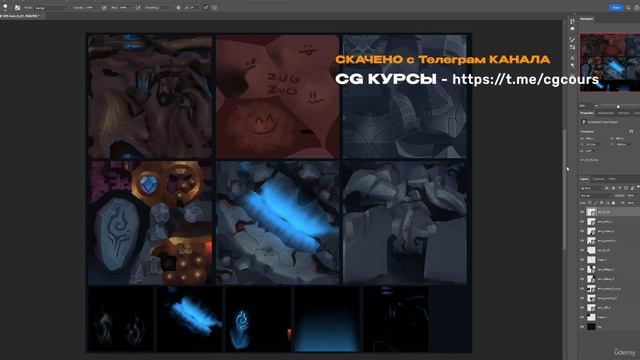Screen dimensions: 640x360
Task: Filter layers by adjustment layer icon
Action: [613, 188]
